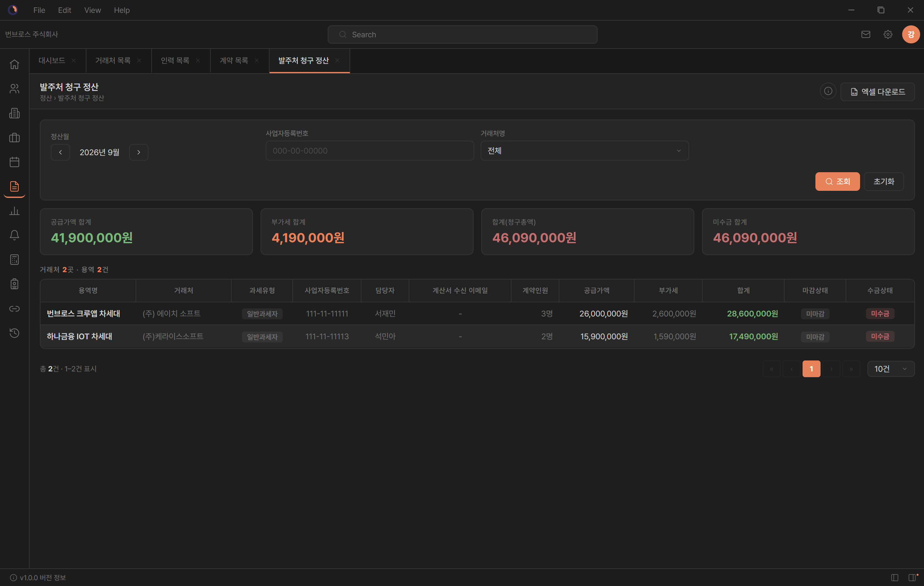Open the document settlement icon in sidebar
924x586 pixels.
coord(14,187)
